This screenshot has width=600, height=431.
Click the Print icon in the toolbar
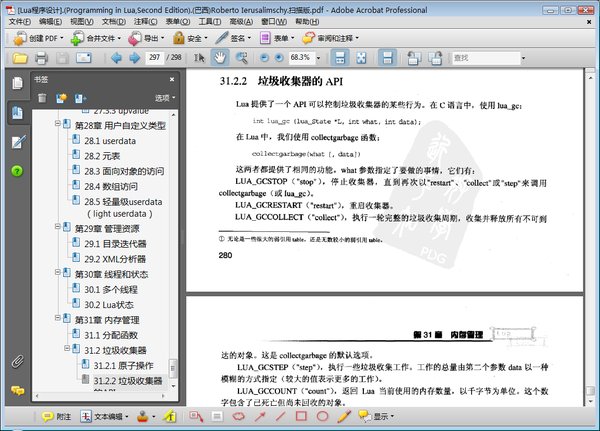pyautogui.click(x=41, y=58)
